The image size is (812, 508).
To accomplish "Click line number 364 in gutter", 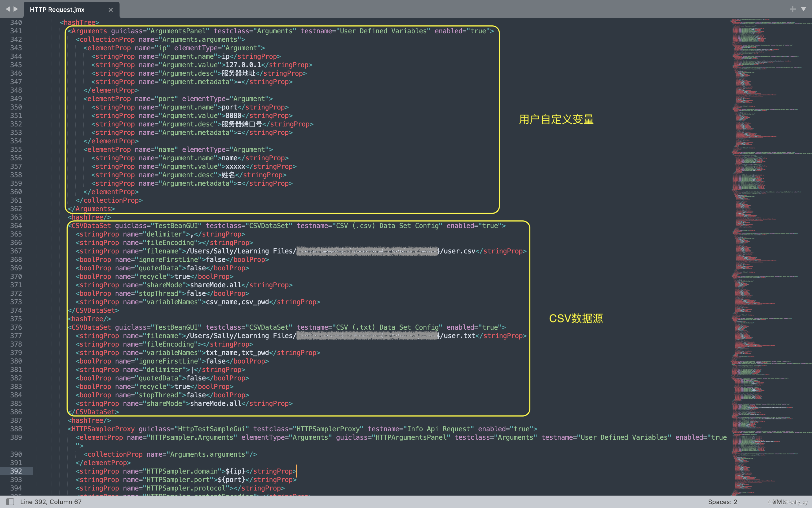I will coord(16,226).
